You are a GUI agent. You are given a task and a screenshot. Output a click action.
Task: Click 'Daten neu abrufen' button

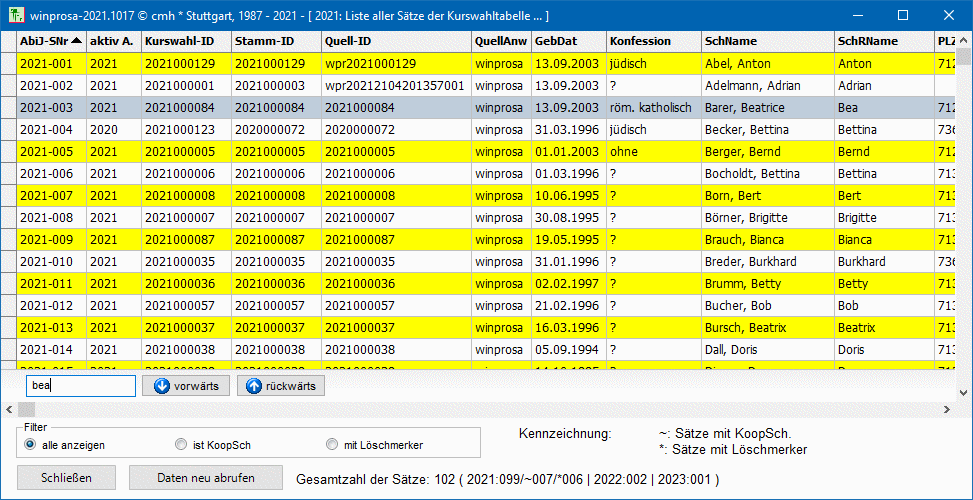[205, 478]
